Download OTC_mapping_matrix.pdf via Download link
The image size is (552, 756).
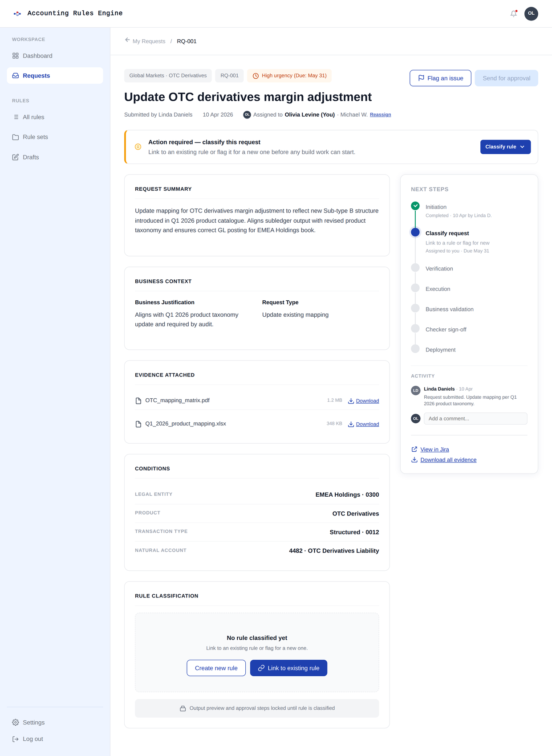tap(367, 401)
